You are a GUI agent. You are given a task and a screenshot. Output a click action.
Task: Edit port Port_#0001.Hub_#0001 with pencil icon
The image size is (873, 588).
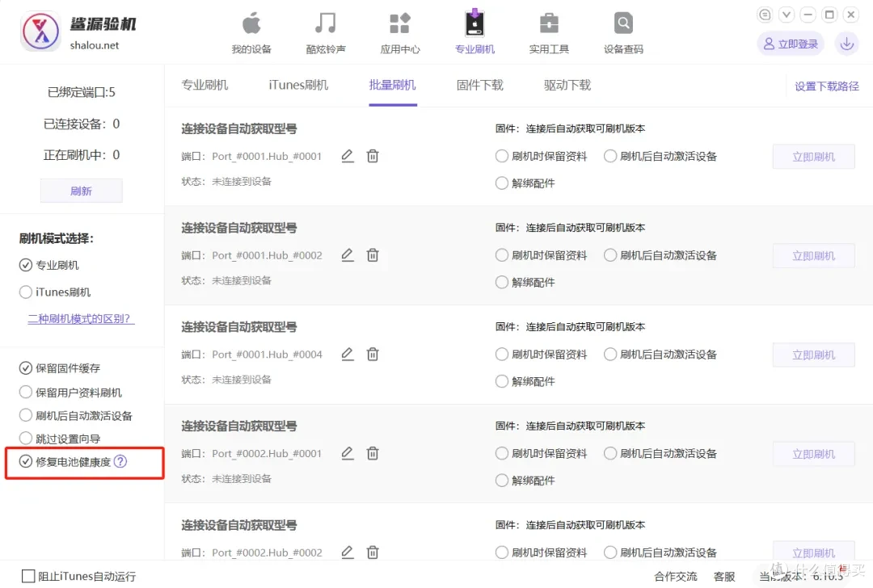[x=348, y=156]
